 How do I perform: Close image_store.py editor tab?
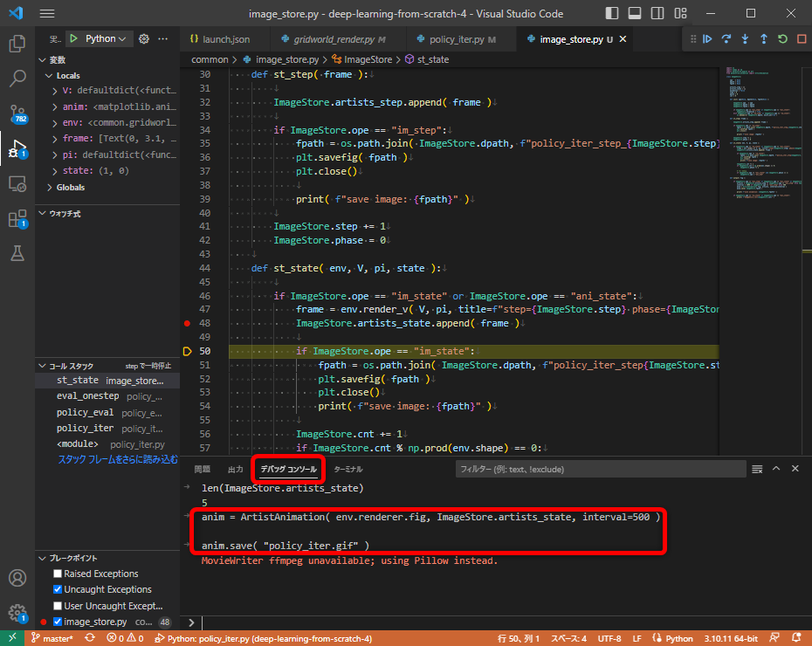tap(623, 38)
